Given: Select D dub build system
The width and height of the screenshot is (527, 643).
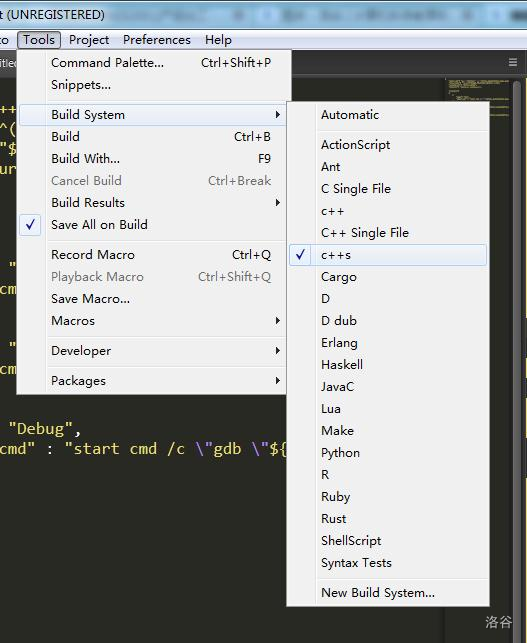Looking at the screenshot, I should coord(388,321).
